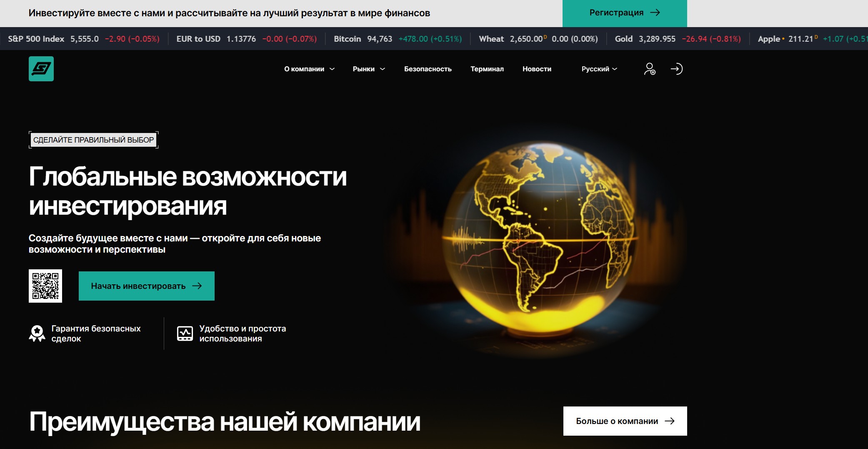The width and height of the screenshot is (868, 449).
Task: Click arrow inside Начать инвестировать button
Action: coord(197,286)
